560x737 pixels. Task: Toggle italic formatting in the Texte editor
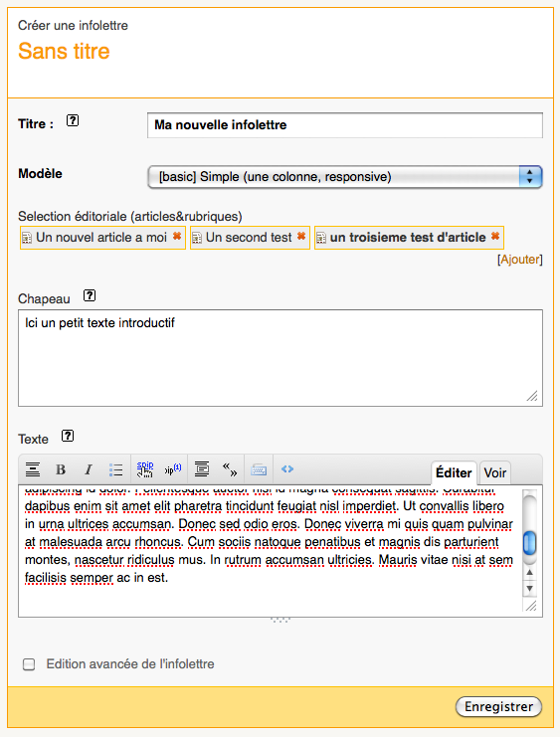point(88,469)
